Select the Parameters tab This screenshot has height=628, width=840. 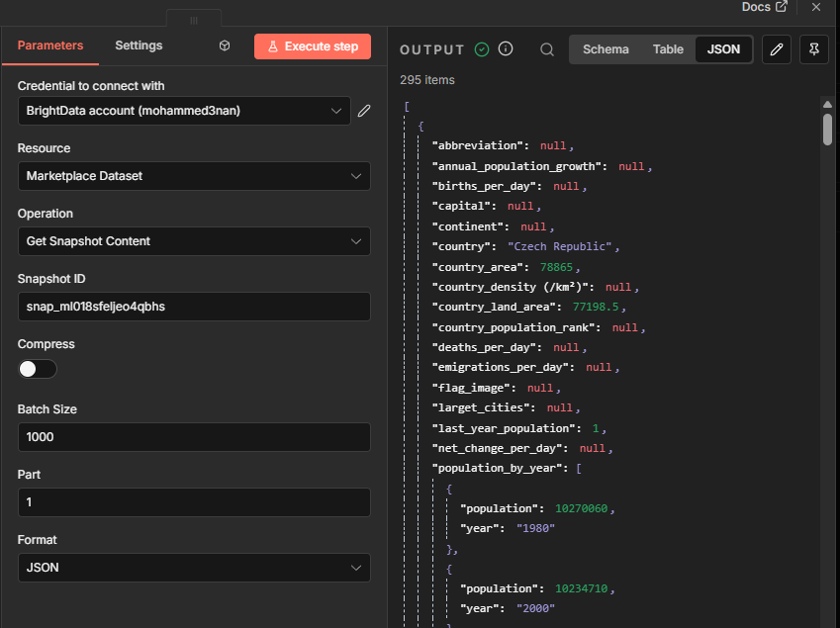coord(50,45)
